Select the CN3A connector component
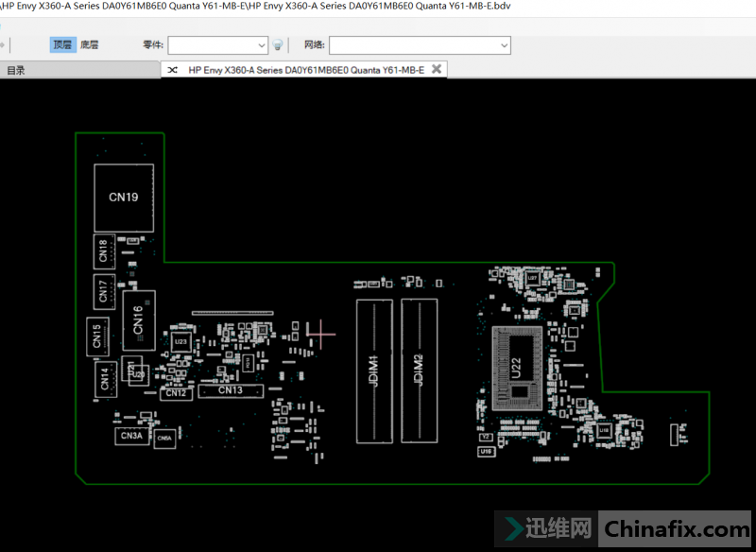Image resolution: width=756 pixels, height=552 pixels. pos(130,436)
